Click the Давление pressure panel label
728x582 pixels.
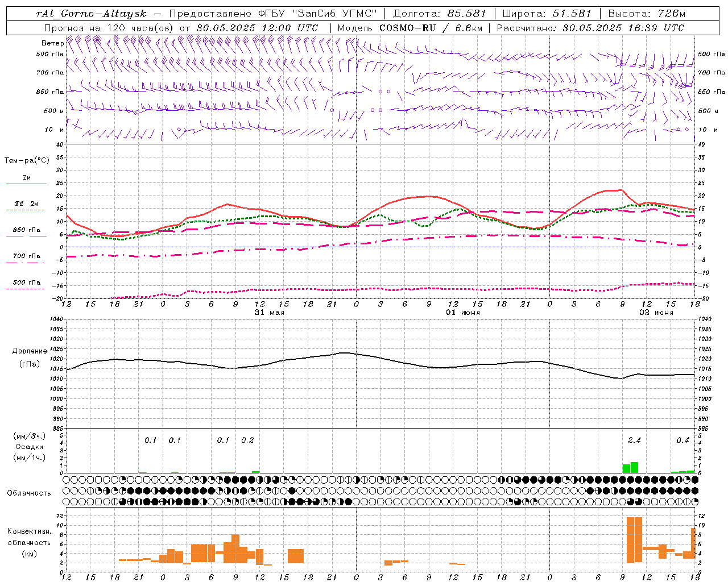pyautogui.click(x=30, y=351)
